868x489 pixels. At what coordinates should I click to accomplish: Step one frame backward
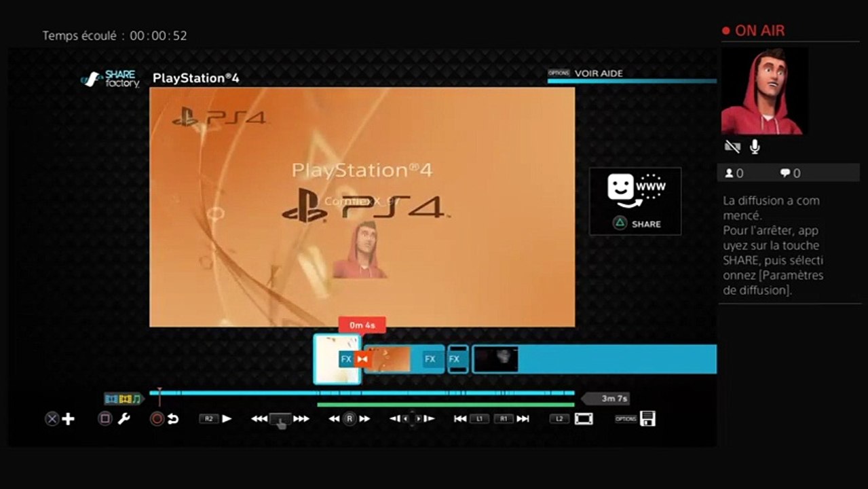394,419
